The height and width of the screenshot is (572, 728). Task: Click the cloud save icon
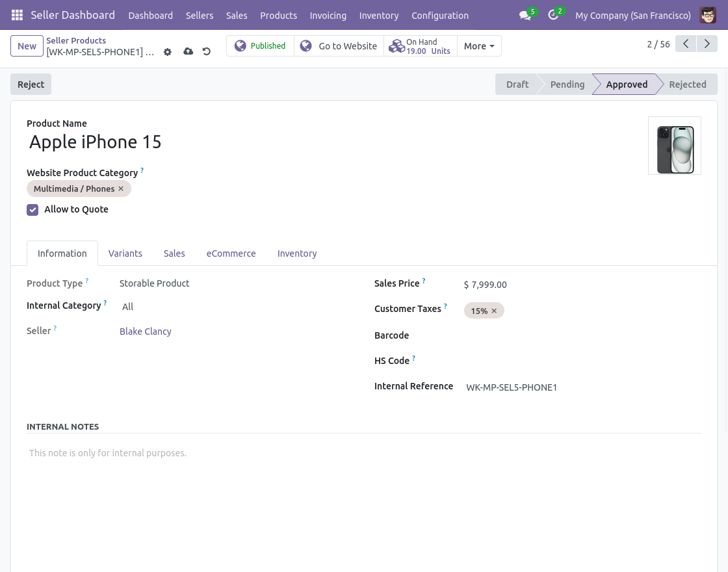coord(188,52)
